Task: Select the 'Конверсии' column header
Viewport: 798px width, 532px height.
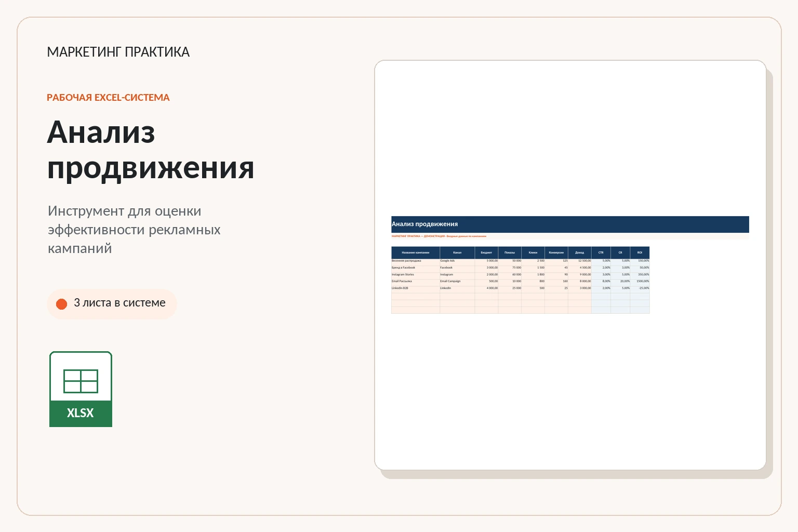Action: [x=556, y=252]
